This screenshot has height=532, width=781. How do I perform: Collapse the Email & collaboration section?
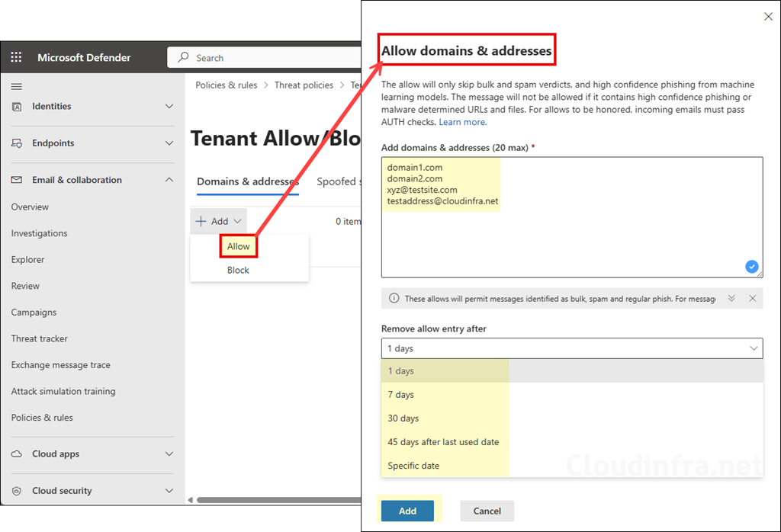(169, 180)
